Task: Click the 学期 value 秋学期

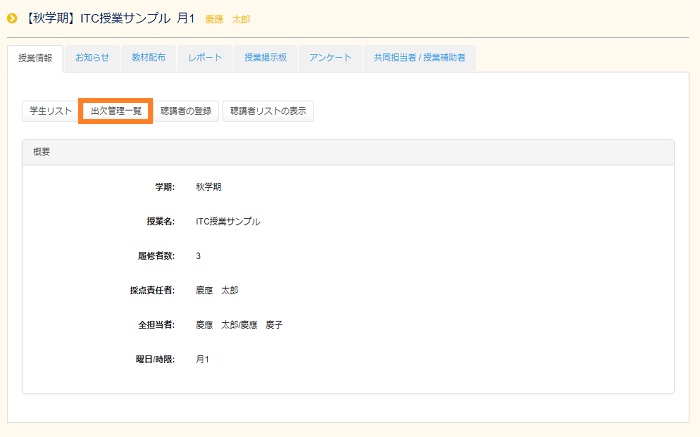Action: 209,187
